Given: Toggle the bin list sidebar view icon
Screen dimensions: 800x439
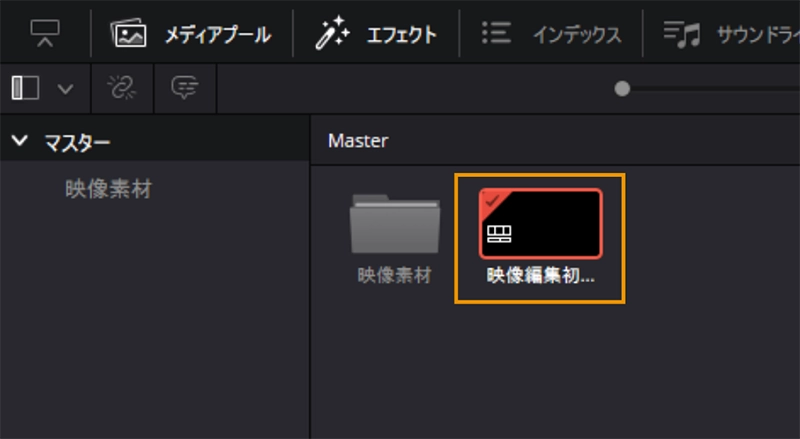Looking at the screenshot, I should tap(26, 88).
